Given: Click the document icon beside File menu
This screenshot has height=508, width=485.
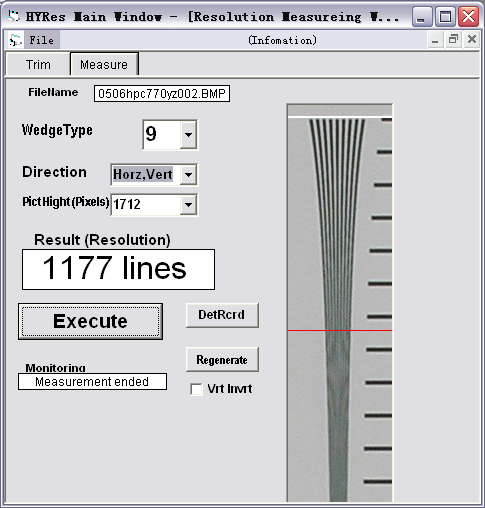Looking at the screenshot, I should click(15, 40).
